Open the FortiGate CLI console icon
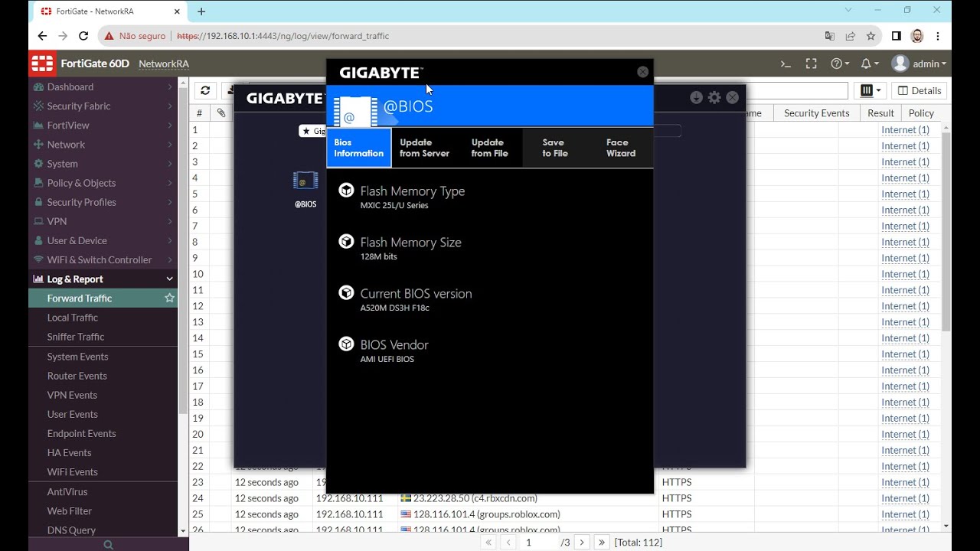This screenshot has height=551, width=980. (x=786, y=64)
